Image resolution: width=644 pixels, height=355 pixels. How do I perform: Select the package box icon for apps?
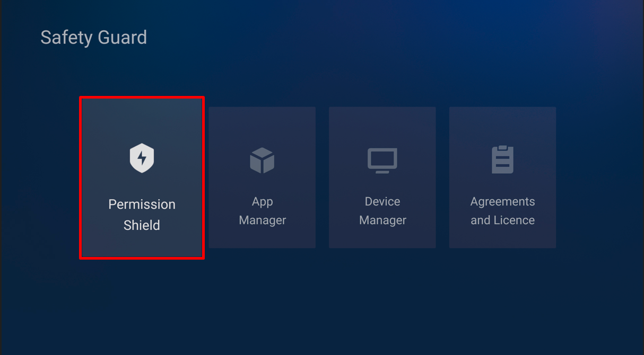click(x=262, y=160)
